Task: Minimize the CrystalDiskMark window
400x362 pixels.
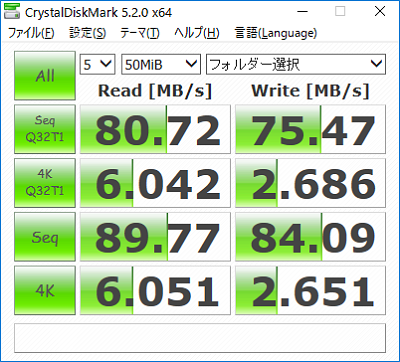Action: point(302,12)
